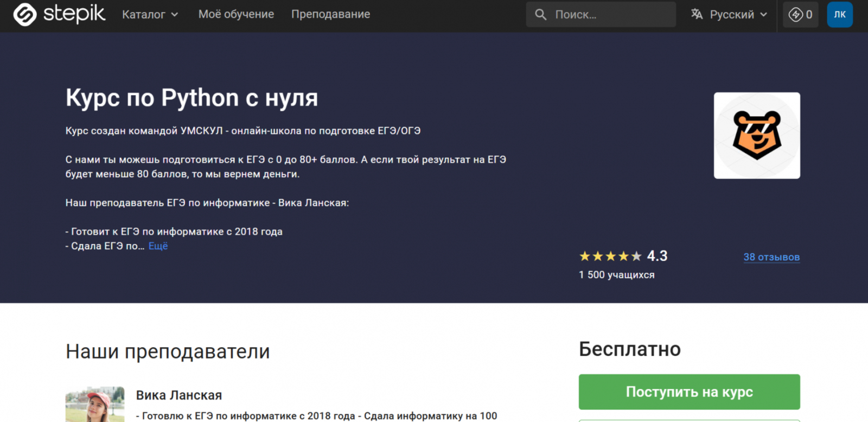The height and width of the screenshot is (422, 868).
Task: Click the 1 500 учащихся learner count
Action: 616,275
